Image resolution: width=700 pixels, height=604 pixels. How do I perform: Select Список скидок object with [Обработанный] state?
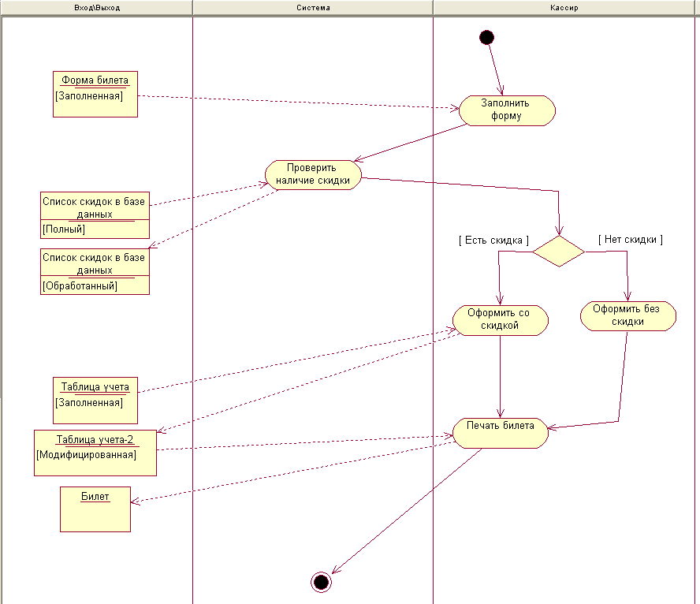95,271
